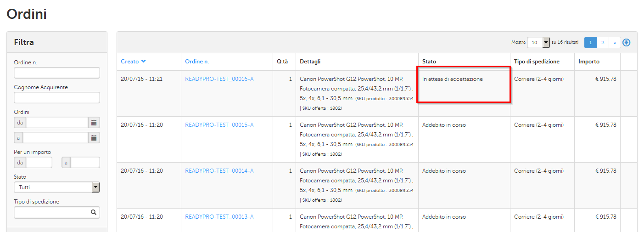Select page 1 in pagination

click(590, 42)
